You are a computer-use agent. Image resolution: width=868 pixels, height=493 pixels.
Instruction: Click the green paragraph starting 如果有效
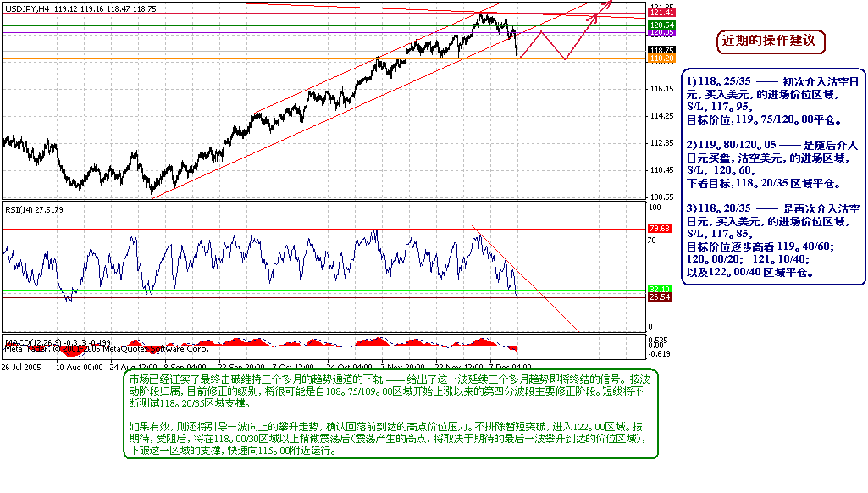coord(388,438)
